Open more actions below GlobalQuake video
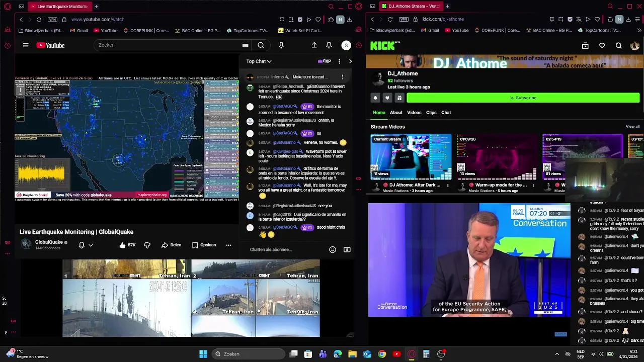The width and height of the screenshot is (644, 362). pyautogui.click(x=228, y=245)
